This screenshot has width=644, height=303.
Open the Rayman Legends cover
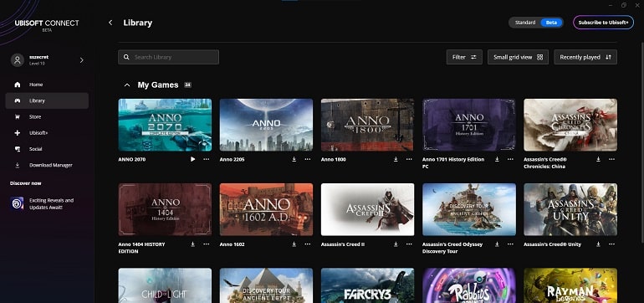coord(570,285)
